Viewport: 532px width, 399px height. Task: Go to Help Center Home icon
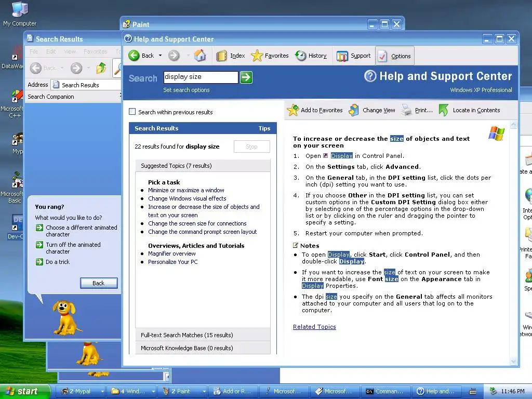coord(200,55)
